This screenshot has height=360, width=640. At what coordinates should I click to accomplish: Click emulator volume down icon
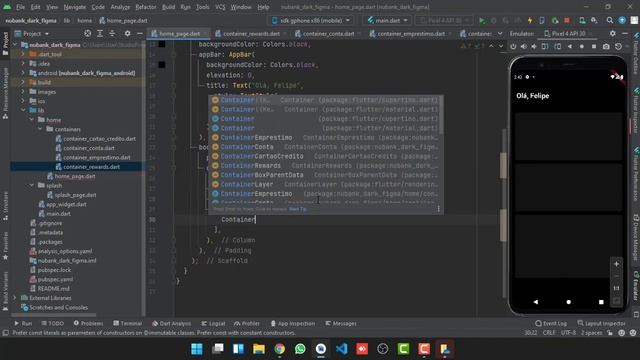(x=534, y=47)
